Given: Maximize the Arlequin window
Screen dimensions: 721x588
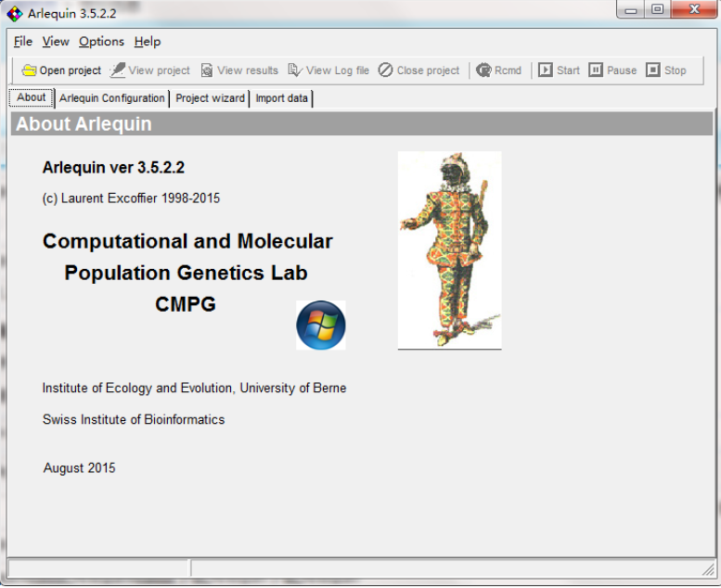Looking at the screenshot, I should point(658,9).
